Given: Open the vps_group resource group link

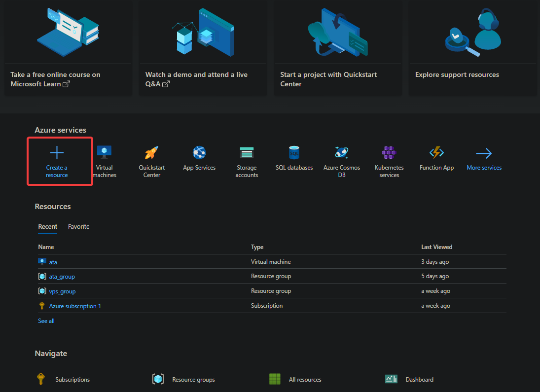Looking at the screenshot, I should 62,291.
